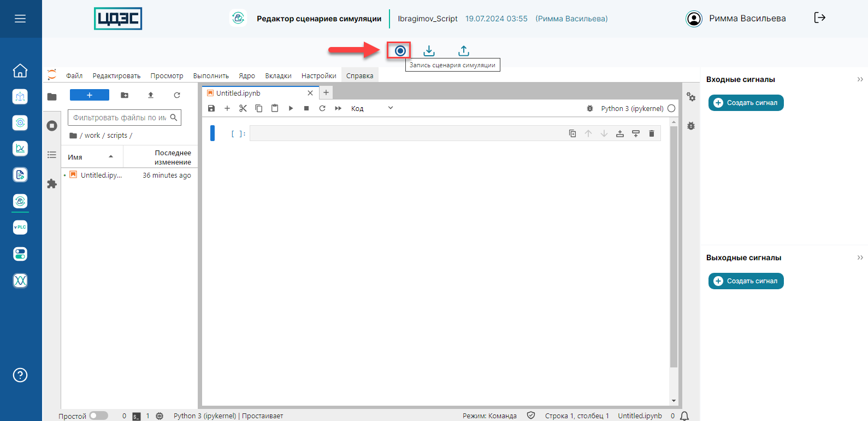Create a signal under Выходные сигналы
Screen dimensions: 868x421
point(746,281)
